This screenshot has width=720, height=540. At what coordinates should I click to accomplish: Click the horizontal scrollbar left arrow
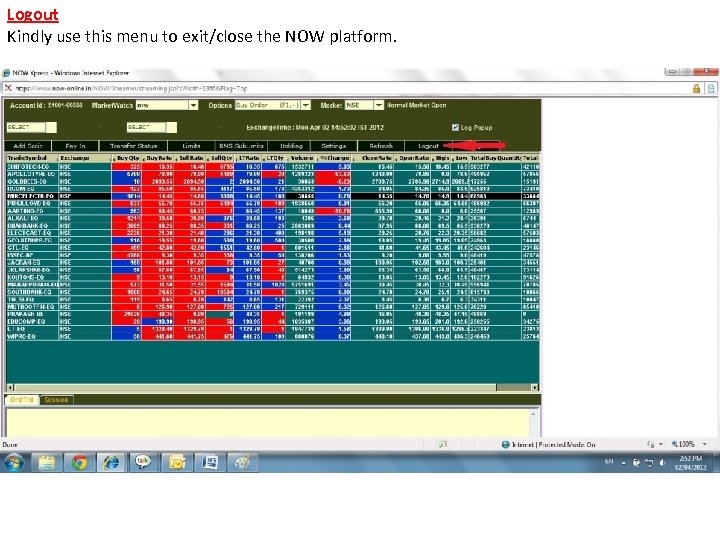(11, 387)
